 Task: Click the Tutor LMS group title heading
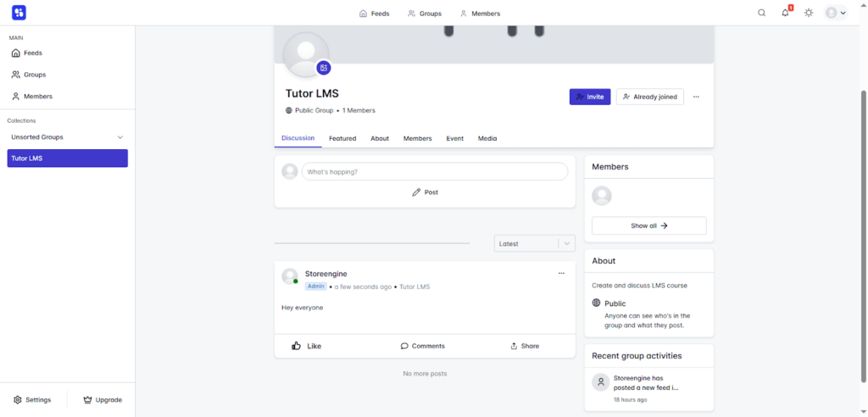pos(312,93)
